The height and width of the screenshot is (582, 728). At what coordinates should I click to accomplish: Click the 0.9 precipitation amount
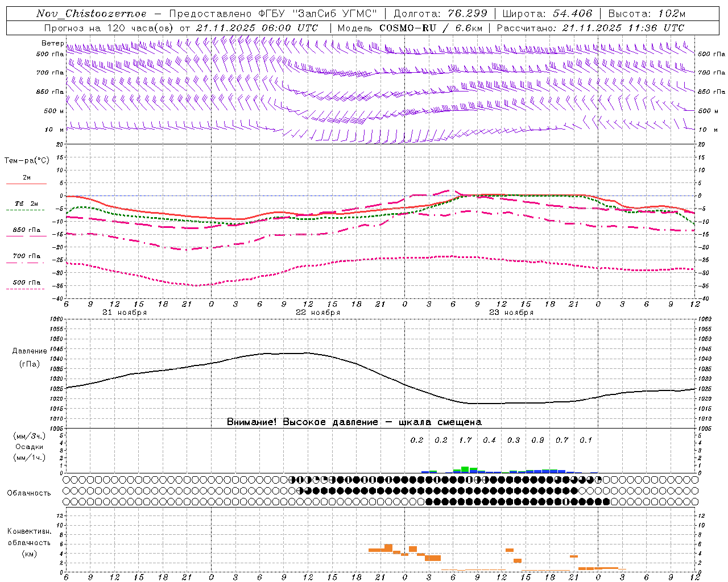[x=537, y=440]
